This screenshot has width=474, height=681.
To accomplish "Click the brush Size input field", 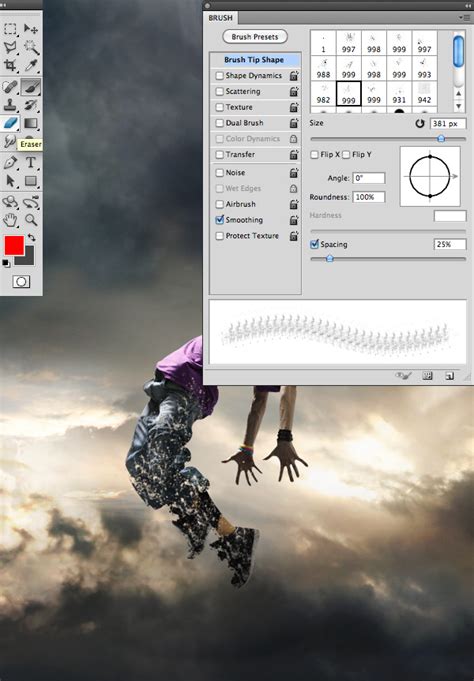I will tap(447, 123).
